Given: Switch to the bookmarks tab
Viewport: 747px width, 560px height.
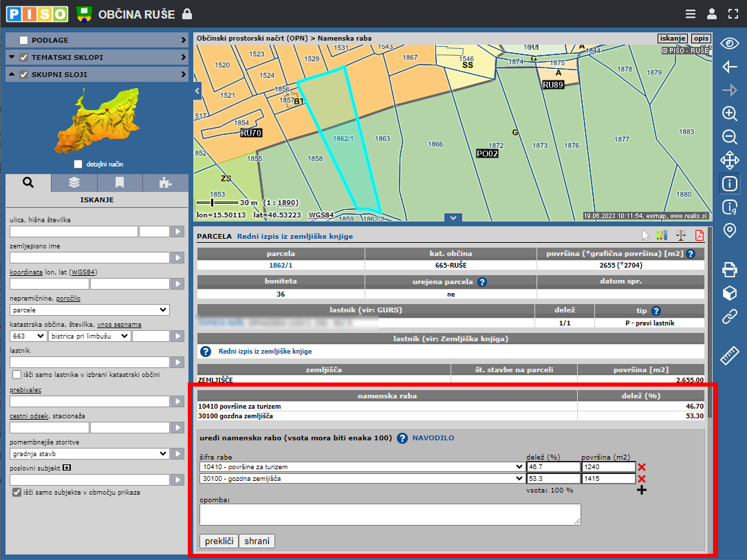Looking at the screenshot, I should [120, 183].
